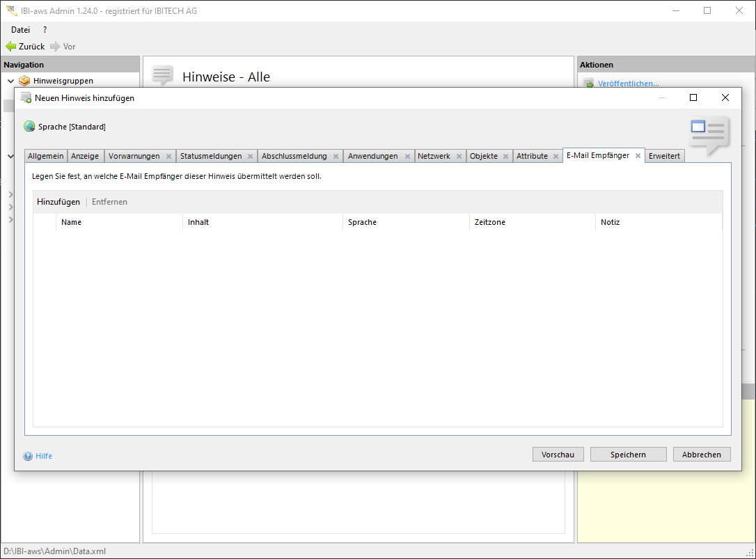Sort by the Name column header
Image resolution: width=756 pixels, height=559 pixels.
point(72,222)
